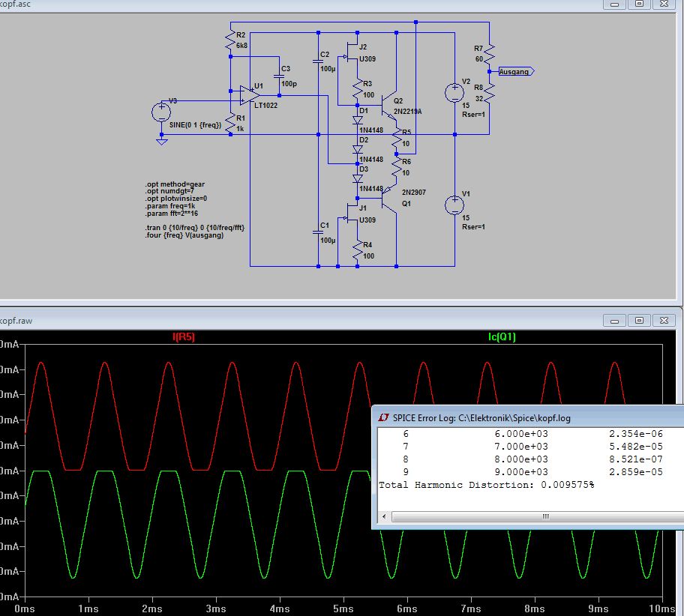The height and width of the screenshot is (616, 684).
Task: Click the green Ic(Q1) trace label
Action: pos(502,337)
